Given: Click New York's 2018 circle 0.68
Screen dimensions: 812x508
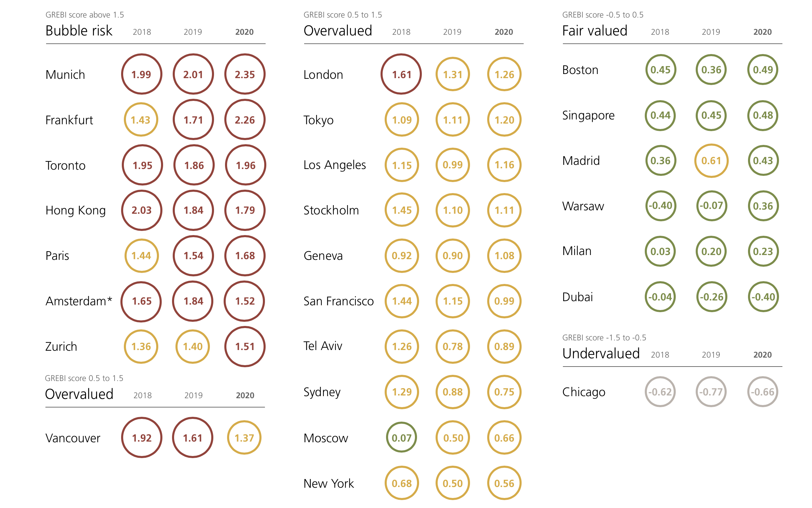Looking at the screenshot, I should 402,483.
